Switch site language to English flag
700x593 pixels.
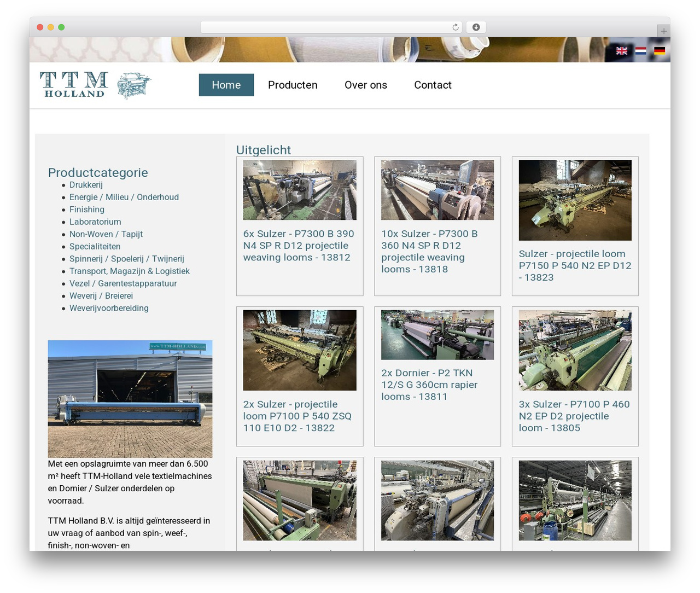622,51
